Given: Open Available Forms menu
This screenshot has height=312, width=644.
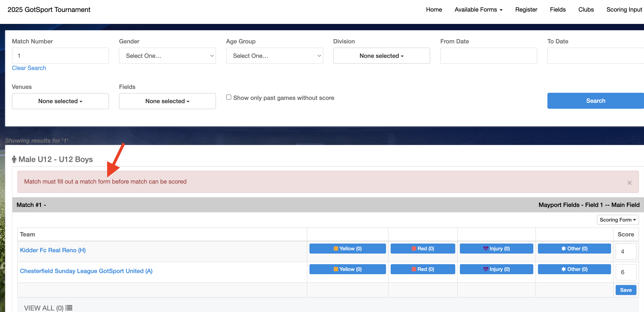Looking at the screenshot, I should coord(478,9).
